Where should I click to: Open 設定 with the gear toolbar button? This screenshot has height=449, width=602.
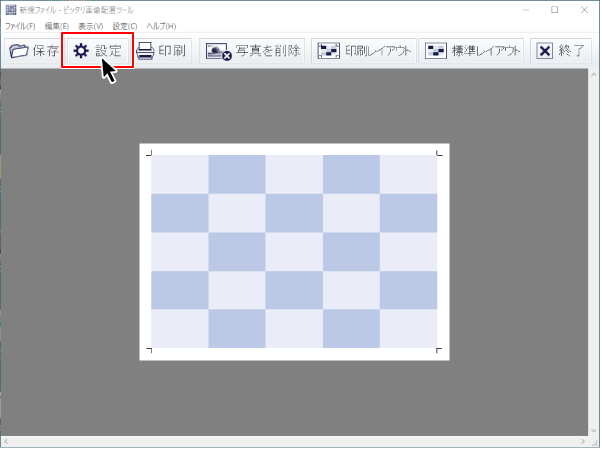pyautogui.click(x=97, y=51)
